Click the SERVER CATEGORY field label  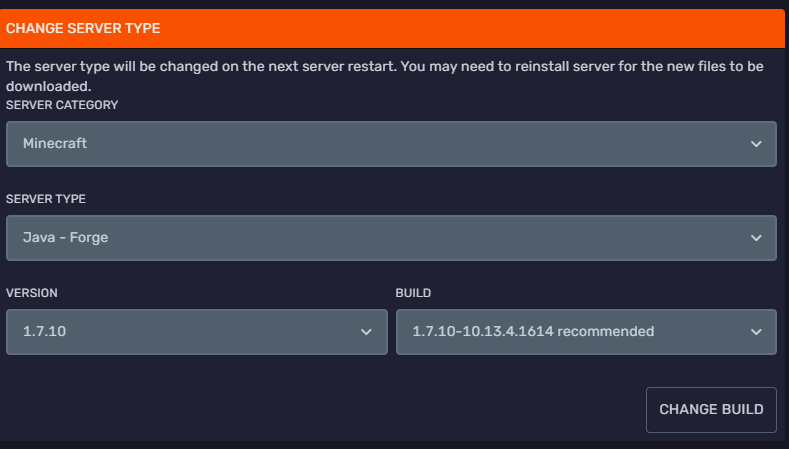(62, 105)
